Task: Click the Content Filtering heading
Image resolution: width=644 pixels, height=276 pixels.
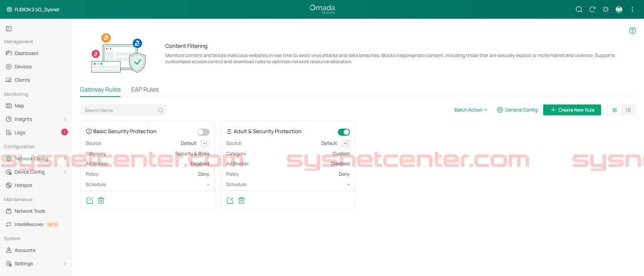Action: (x=186, y=46)
